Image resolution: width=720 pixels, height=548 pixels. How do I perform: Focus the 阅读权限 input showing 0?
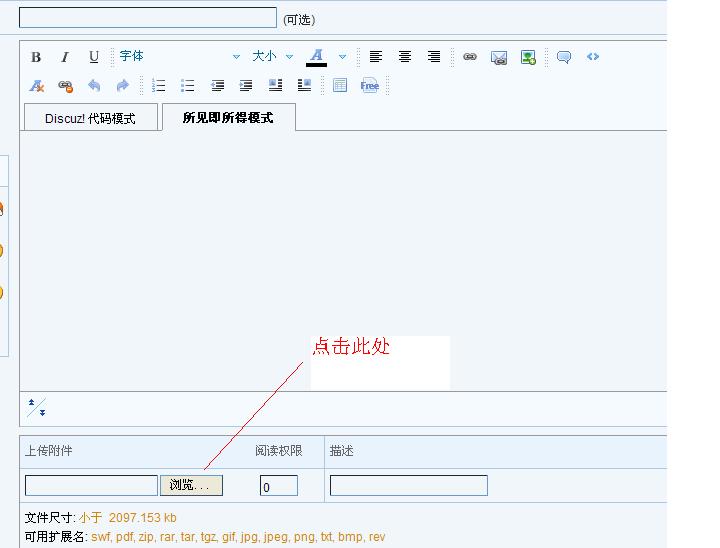pyautogui.click(x=279, y=486)
